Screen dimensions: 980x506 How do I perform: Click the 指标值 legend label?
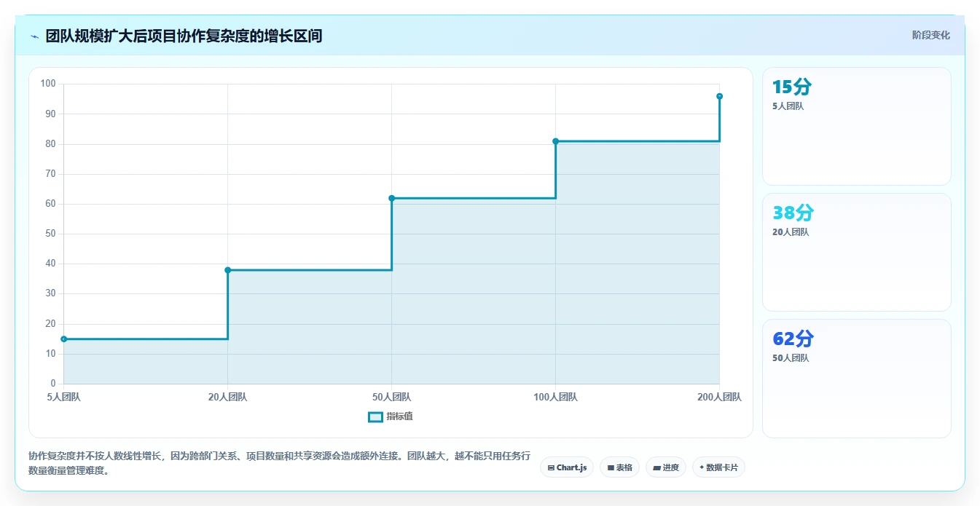point(399,417)
